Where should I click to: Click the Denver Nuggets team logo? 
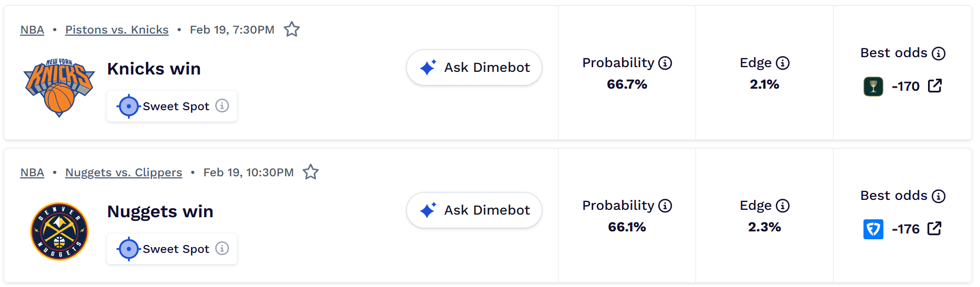click(59, 231)
